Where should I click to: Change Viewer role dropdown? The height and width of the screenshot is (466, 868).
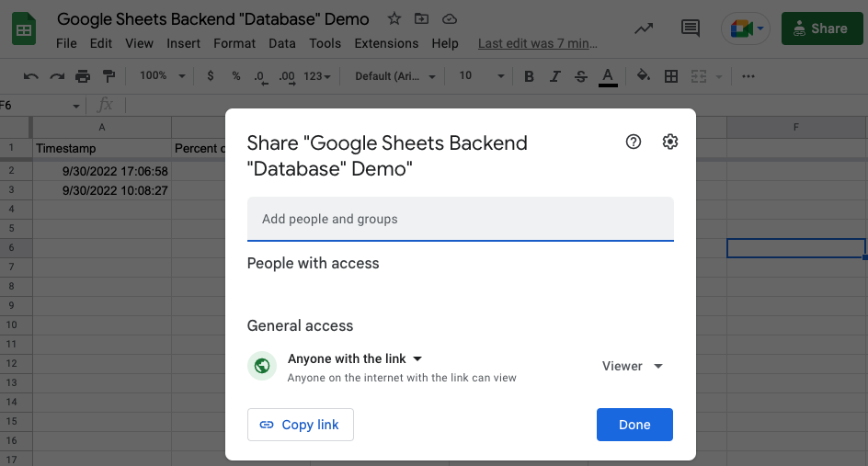pyautogui.click(x=633, y=366)
